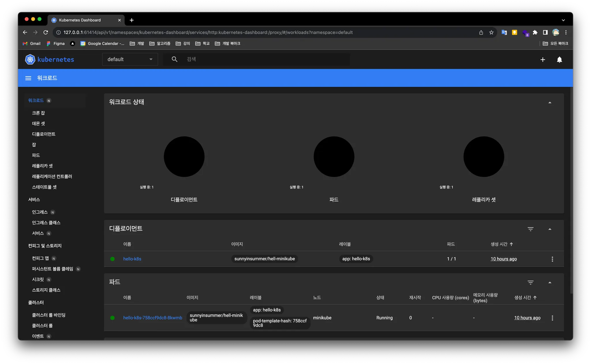Open the hello-k8s-758ccf9dc8-8kwmb pod link
This screenshot has height=364, width=591.
pyautogui.click(x=153, y=318)
